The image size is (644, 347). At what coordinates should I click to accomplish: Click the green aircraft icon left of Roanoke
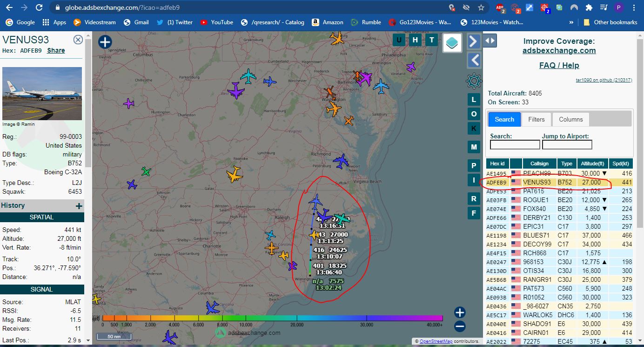(x=146, y=171)
